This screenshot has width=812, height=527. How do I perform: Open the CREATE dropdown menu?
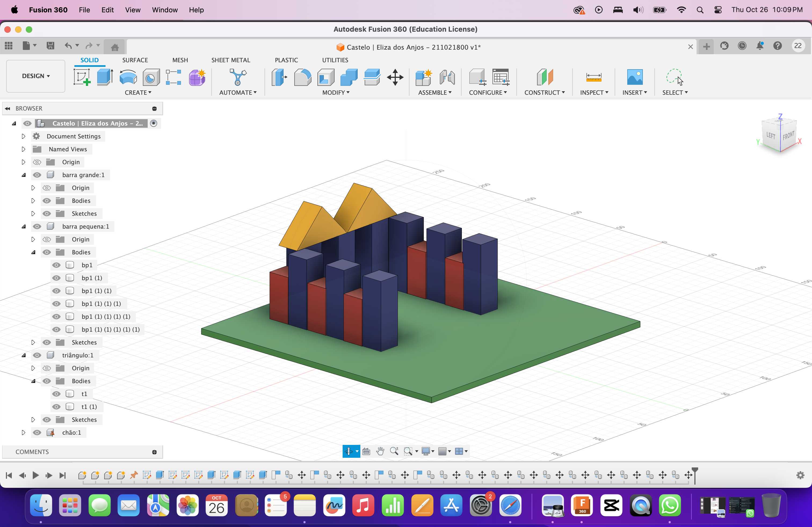click(x=138, y=93)
